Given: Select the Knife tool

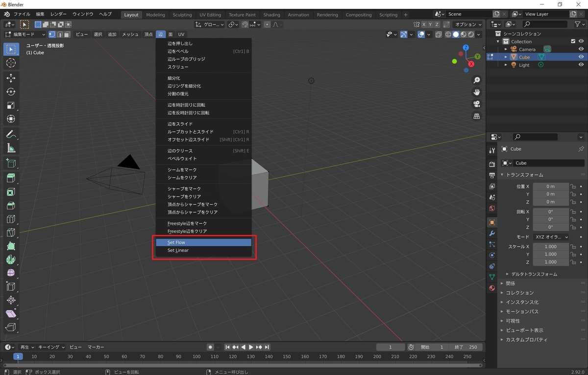Looking at the screenshot, I should 11,233.
